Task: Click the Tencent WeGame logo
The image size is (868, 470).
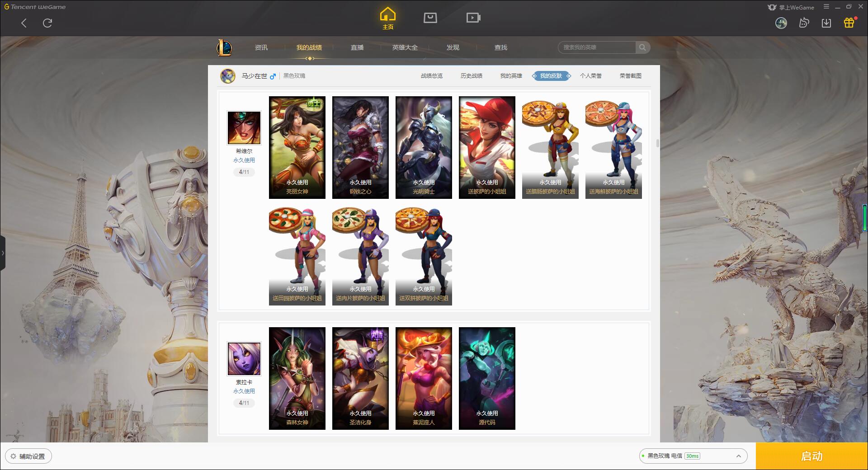Action: tap(35, 7)
